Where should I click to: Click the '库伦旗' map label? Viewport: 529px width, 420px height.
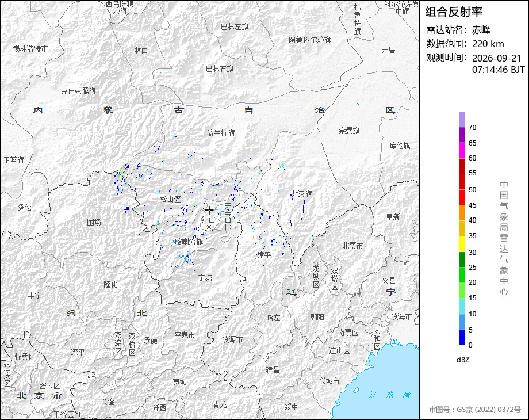coord(400,146)
